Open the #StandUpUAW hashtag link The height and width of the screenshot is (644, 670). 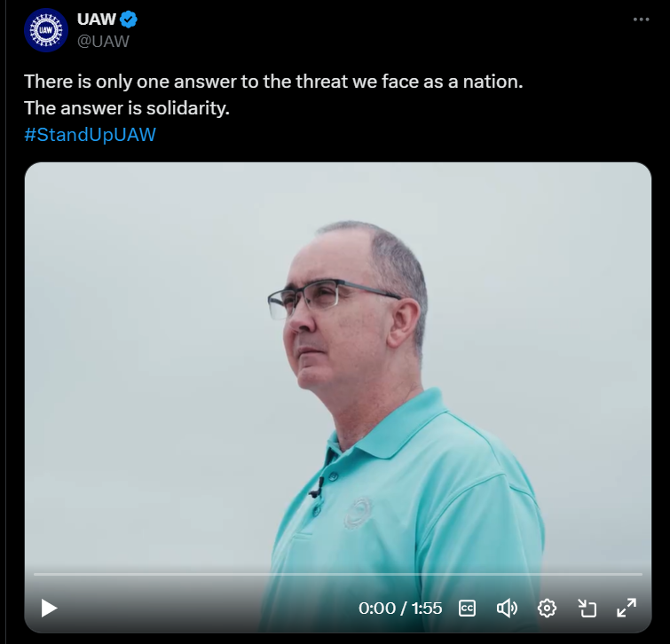tap(91, 135)
